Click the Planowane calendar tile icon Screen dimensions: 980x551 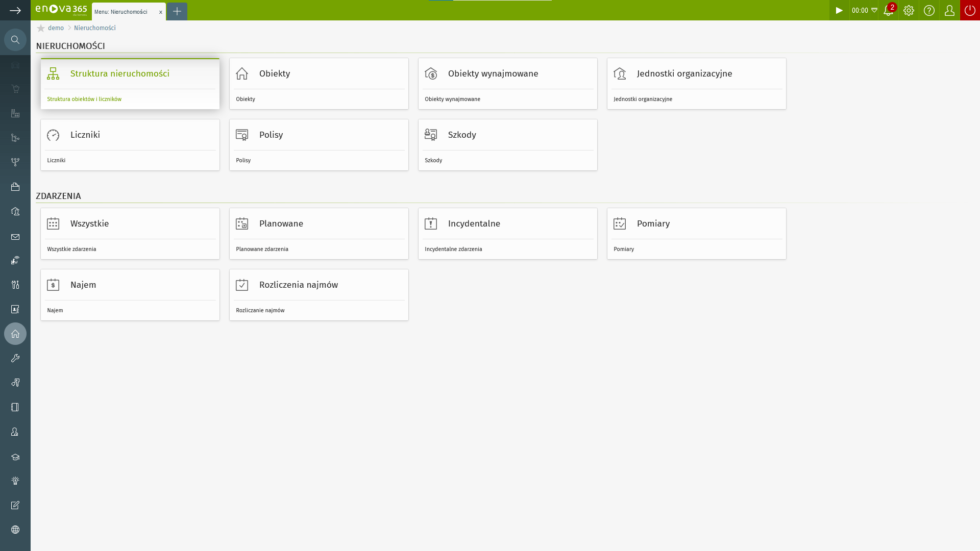pos(242,223)
